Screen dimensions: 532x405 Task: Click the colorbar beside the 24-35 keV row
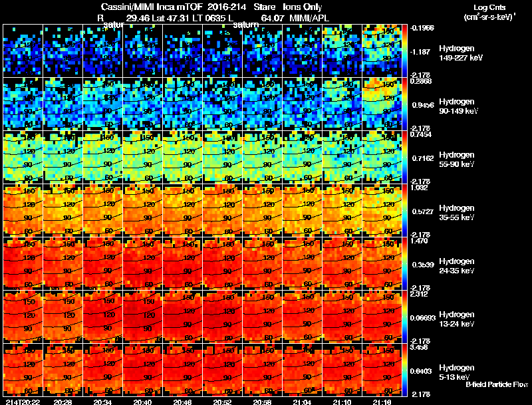click(404, 263)
